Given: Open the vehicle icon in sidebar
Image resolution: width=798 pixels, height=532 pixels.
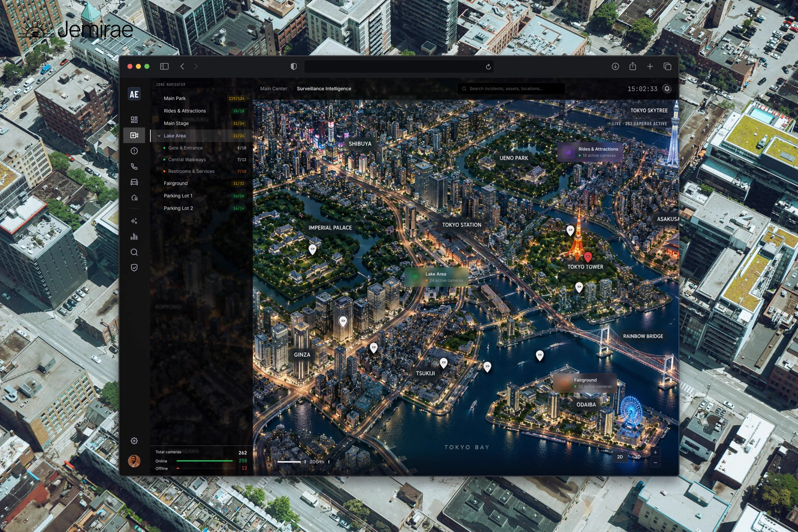Looking at the screenshot, I should pos(134,182).
